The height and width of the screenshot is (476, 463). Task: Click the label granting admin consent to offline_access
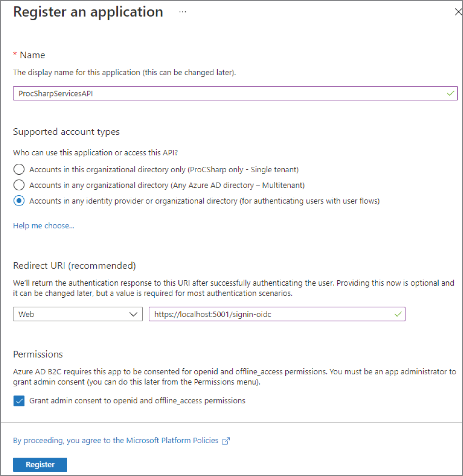(x=137, y=401)
